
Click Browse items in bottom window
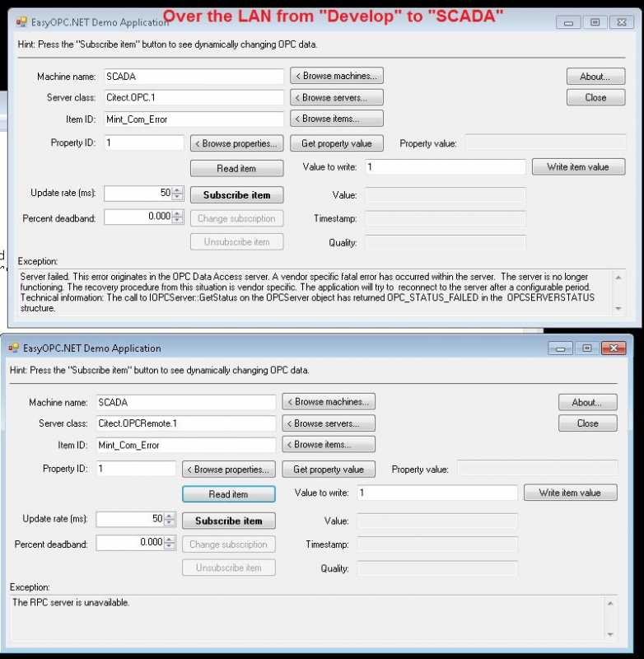pos(329,444)
